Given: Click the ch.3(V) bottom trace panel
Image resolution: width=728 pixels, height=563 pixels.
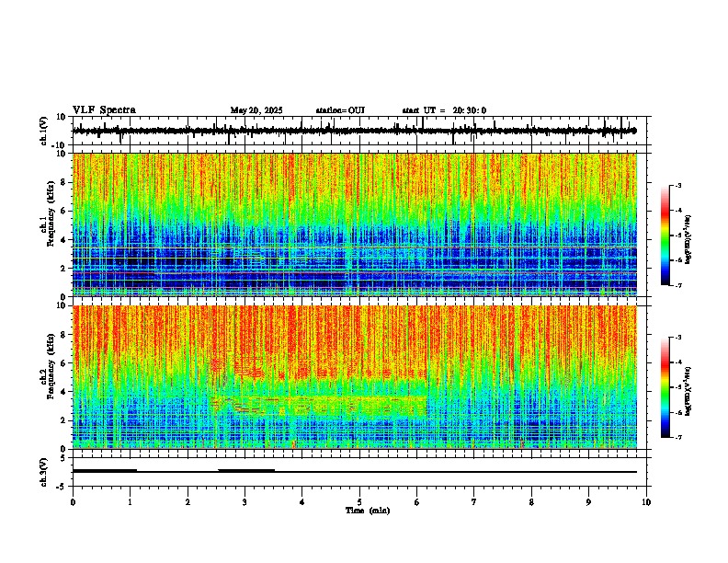Looking at the screenshot, I should [361, 472].
